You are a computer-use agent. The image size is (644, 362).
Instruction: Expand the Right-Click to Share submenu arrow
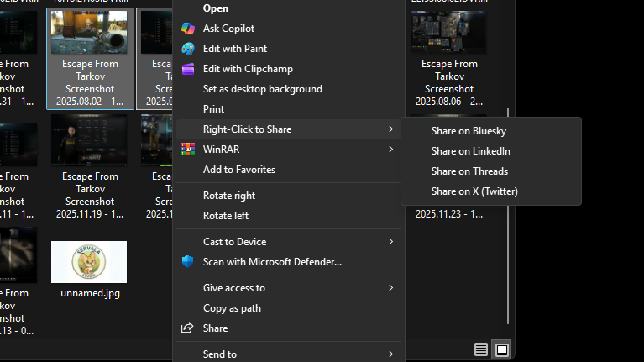click(x=390, y=129)
